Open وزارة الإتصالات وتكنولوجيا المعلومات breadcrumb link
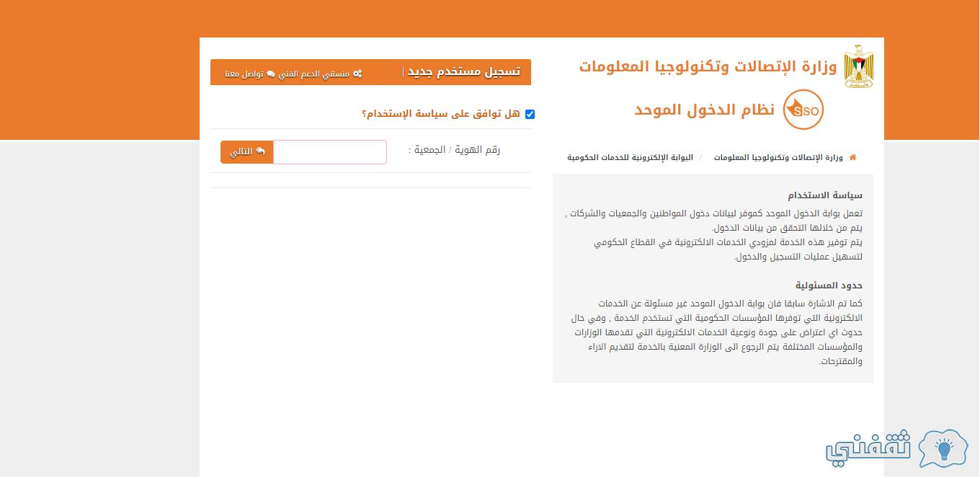 (x=778, y=157)
